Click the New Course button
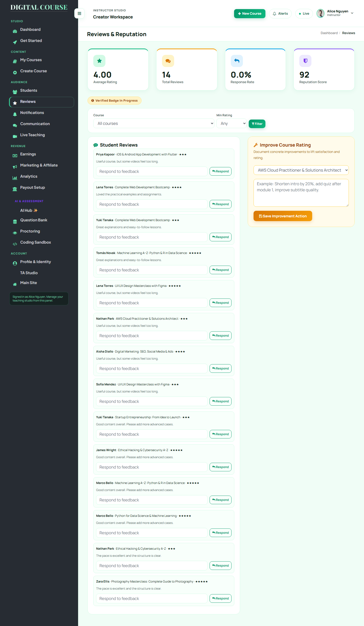The image size is (364, 626). 250,14
